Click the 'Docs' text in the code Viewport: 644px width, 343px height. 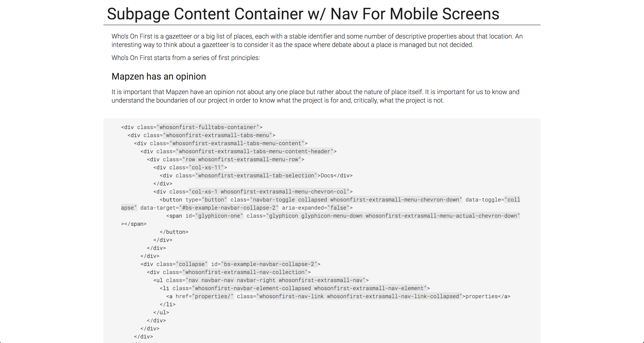(x=327, y=175)
